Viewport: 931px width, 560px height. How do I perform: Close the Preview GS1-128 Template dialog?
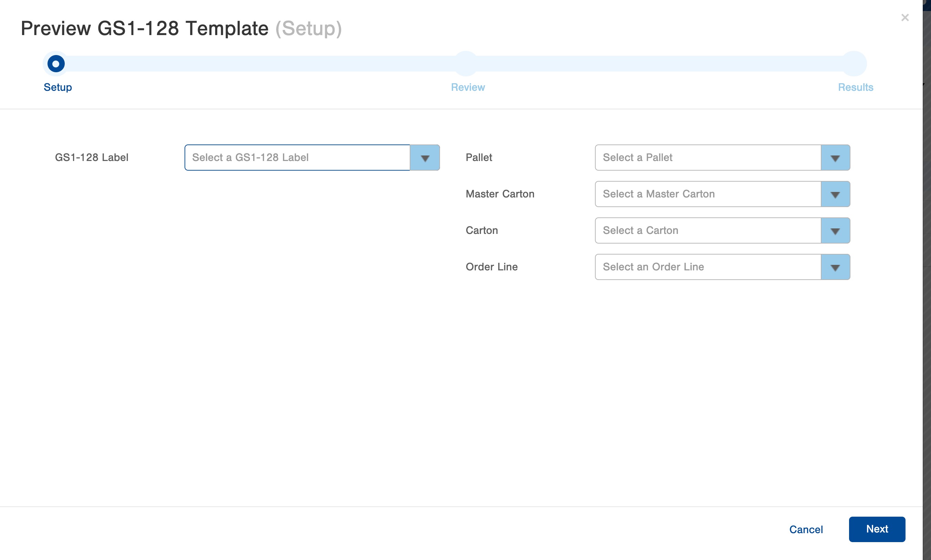coord(904,17)
